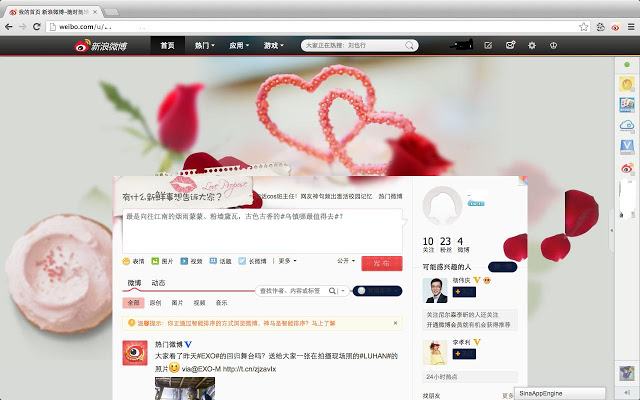This screenshot has height=400, width=640.
Task: Filter the feed by 原创
Action: pyautogui.click(x=156, y=303)
